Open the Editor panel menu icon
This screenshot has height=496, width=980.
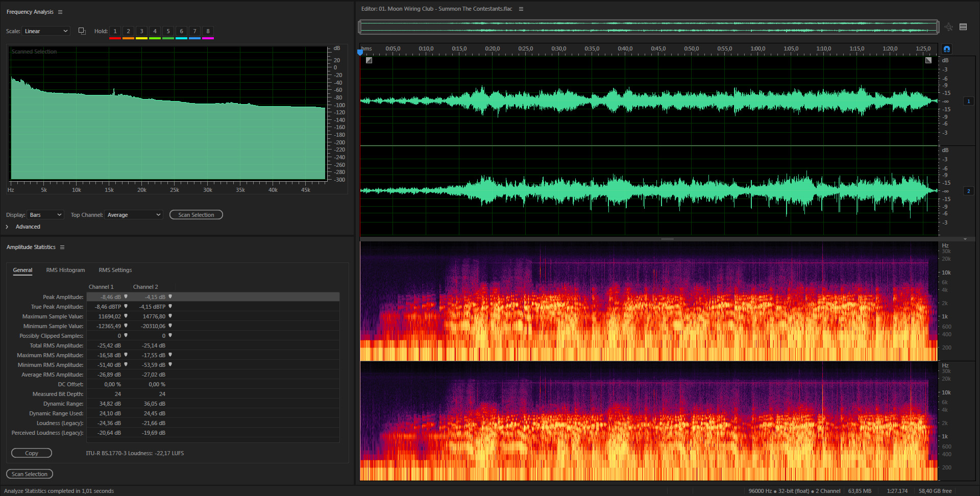click(x=521, y=9)
